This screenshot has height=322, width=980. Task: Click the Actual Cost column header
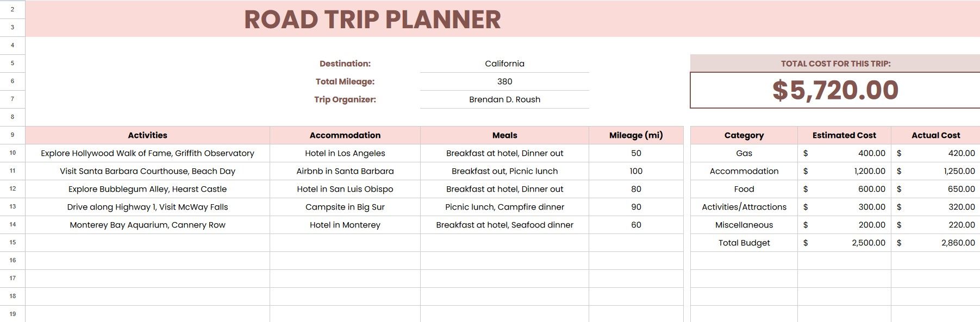[x=936, y=135]
